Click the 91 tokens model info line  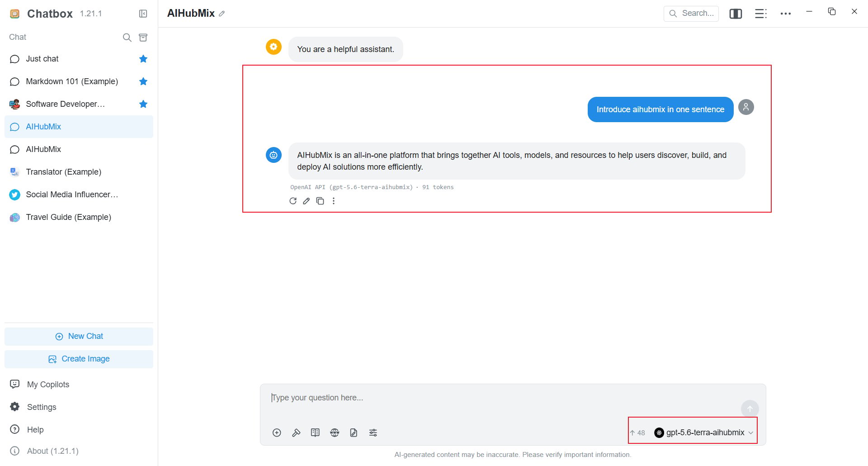point(372,187)
